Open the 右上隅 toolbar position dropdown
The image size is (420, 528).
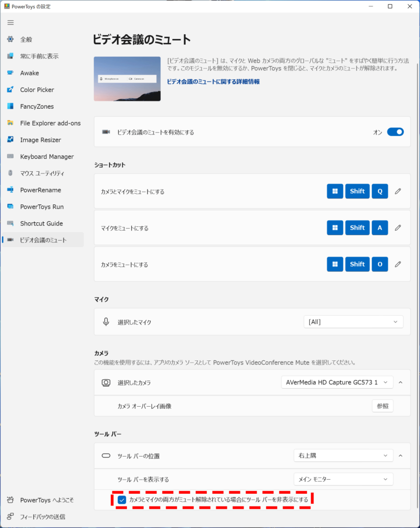click(343, 455)
